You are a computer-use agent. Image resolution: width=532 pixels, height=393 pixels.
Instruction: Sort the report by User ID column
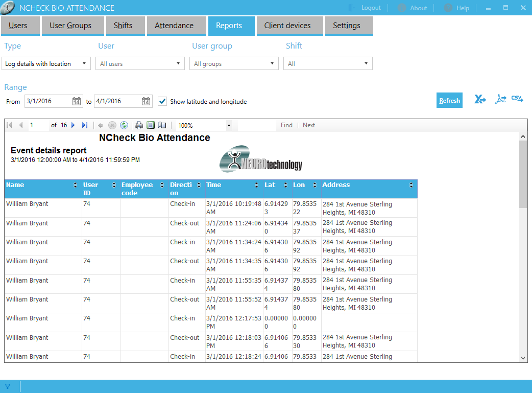[x=114, y=185]
